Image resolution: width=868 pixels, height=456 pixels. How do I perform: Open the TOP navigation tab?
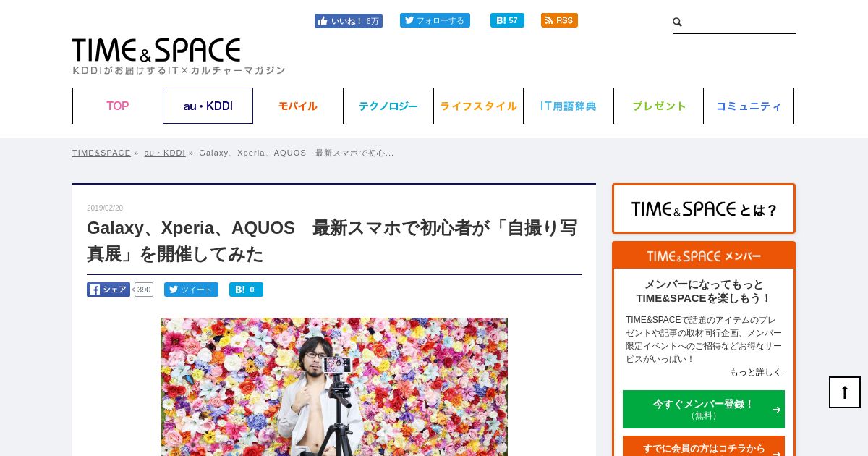[x=118, y=106]
